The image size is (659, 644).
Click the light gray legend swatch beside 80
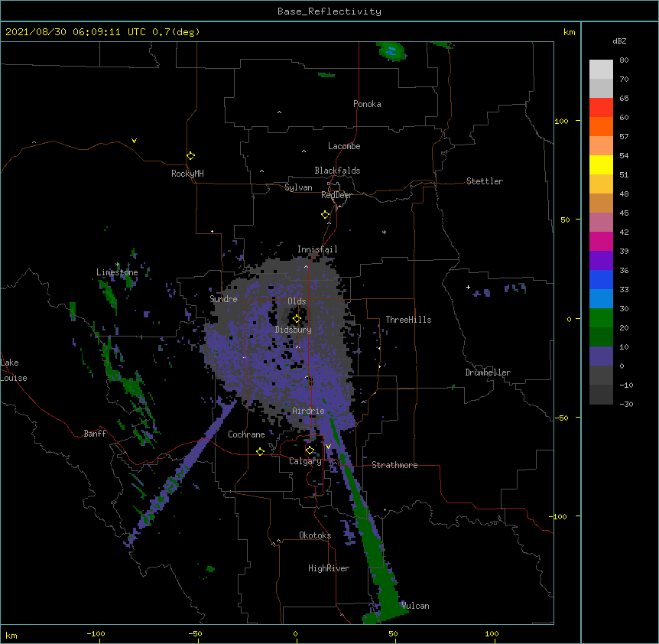click(601, 70)
